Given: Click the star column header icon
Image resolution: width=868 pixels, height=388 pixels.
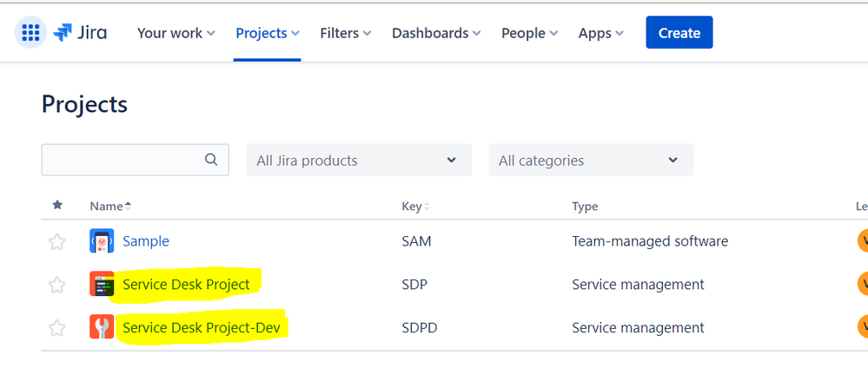Looking at the screenshot, I should click(x=57, y=206).
